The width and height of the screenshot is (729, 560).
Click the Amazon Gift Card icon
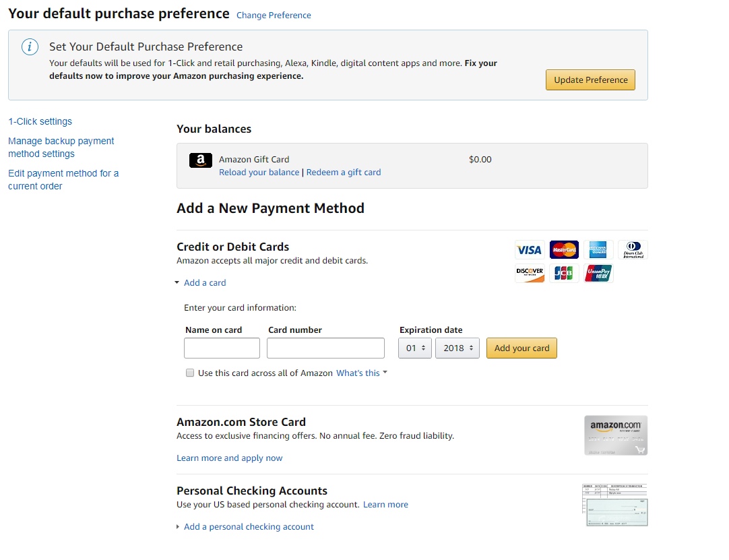(x=201, y=160)
